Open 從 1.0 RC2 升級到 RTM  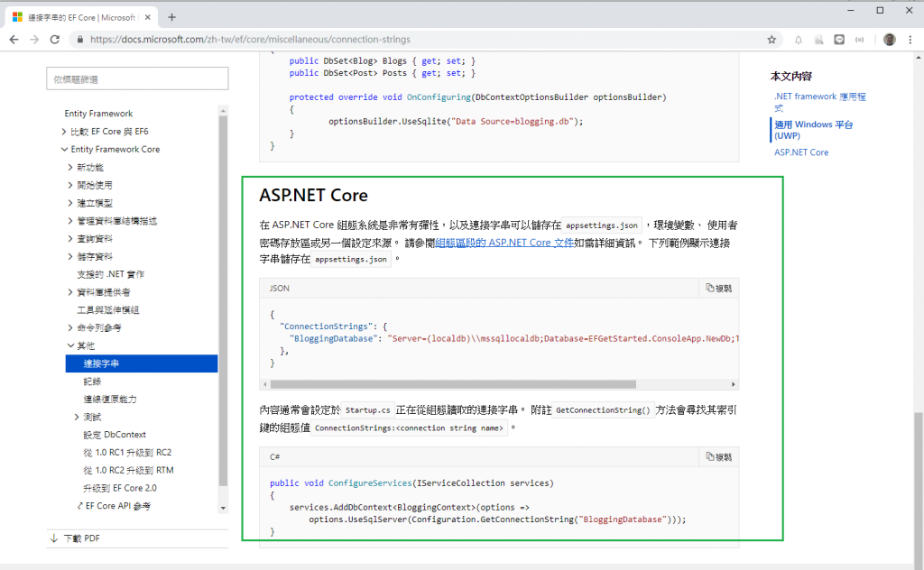coord(128,470)
